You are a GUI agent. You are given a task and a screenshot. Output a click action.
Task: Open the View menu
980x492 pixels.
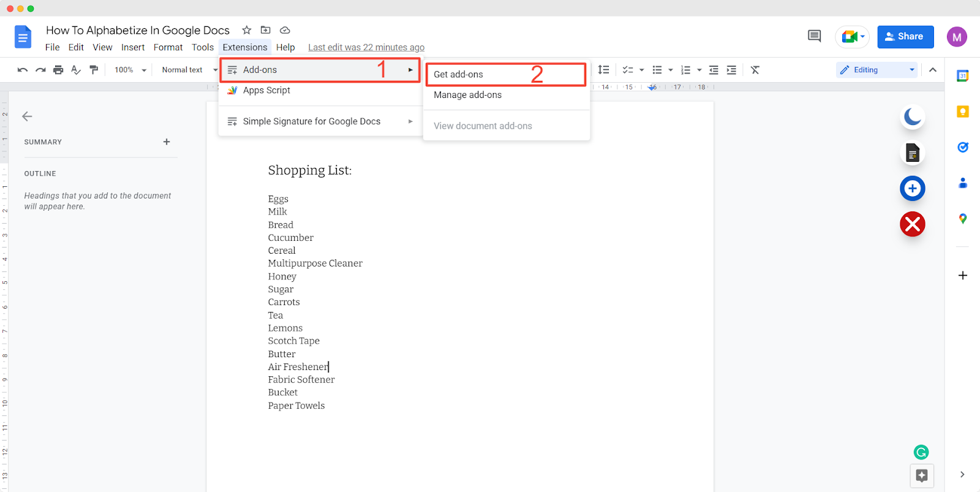(102, 47)
